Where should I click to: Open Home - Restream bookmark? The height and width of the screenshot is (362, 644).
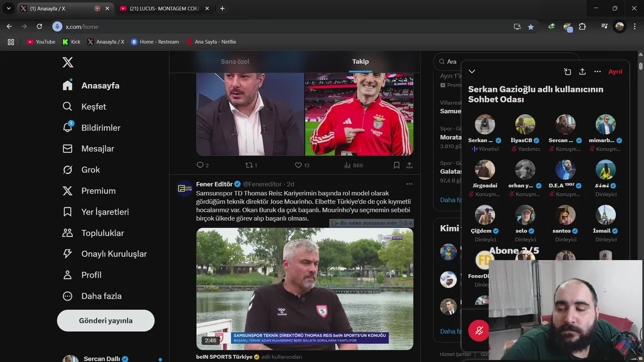tap(155, 42)
